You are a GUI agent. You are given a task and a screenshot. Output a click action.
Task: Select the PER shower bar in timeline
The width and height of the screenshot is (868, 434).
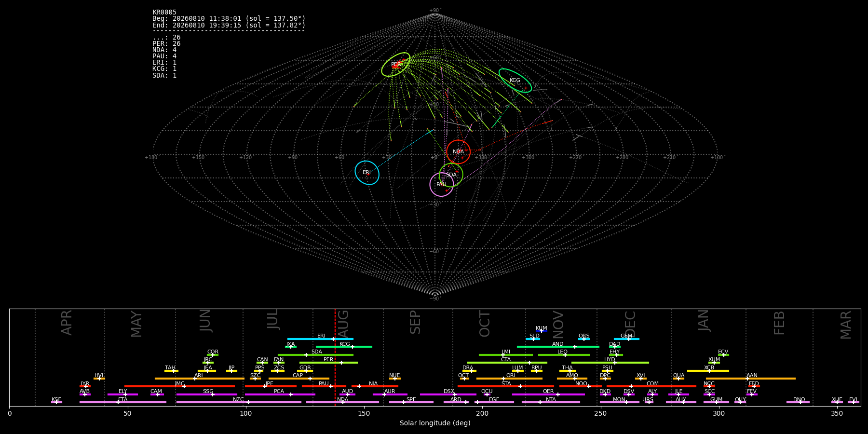coord(328,363)
